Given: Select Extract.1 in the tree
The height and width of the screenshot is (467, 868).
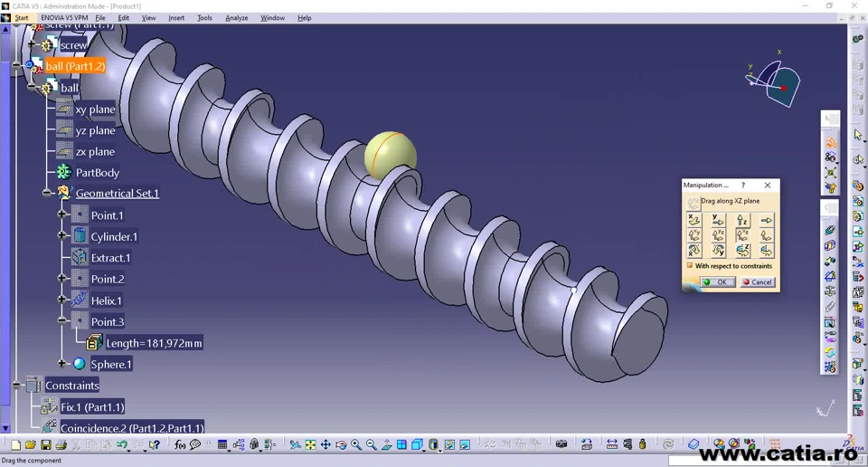Looking at the screenshot, I should pos(110,258).
